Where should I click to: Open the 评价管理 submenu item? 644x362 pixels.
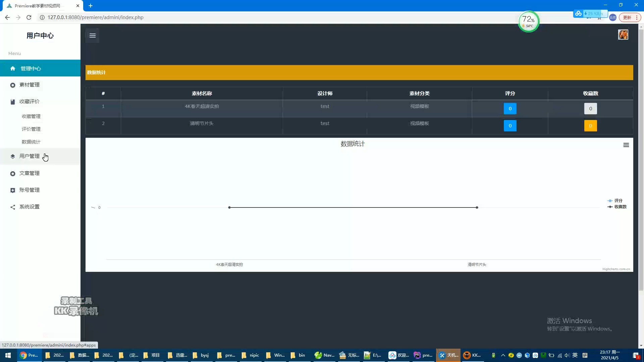coord(31,129)
